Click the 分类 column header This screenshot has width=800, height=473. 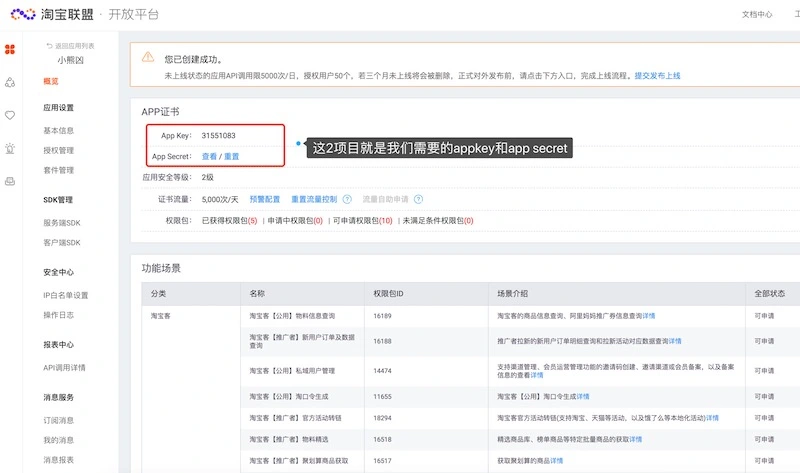(x=158, y=293)
